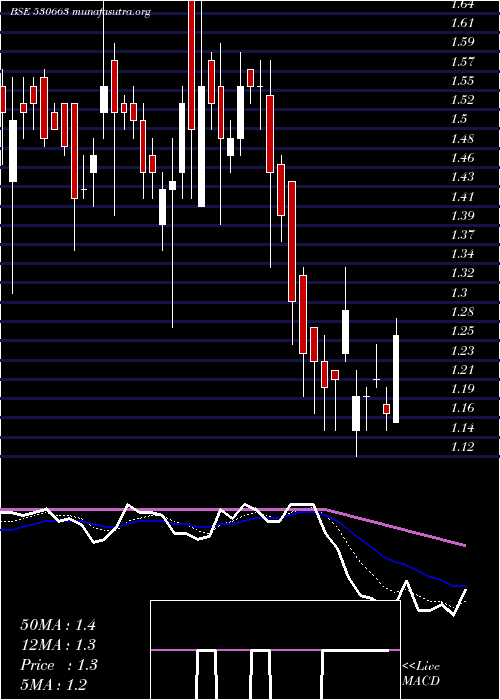This screenshot has height=700, width=500.
Task: Click the 1.5 price axis label
Action: (x=459, y=119)
